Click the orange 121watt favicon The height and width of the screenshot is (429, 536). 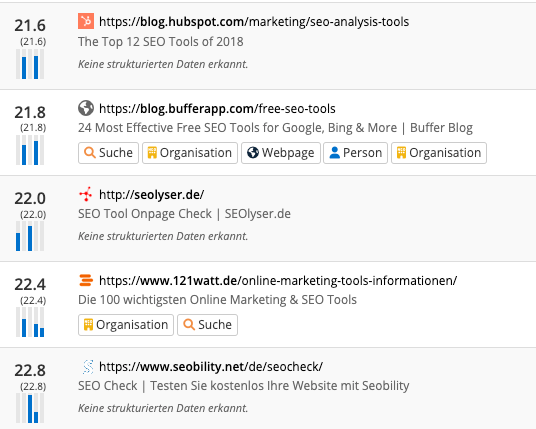point(86,280)
